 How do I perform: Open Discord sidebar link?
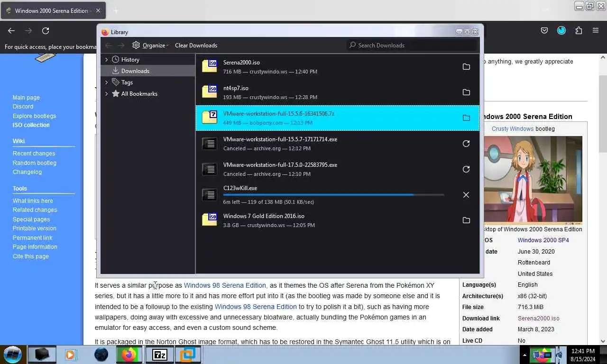[23, 107]
